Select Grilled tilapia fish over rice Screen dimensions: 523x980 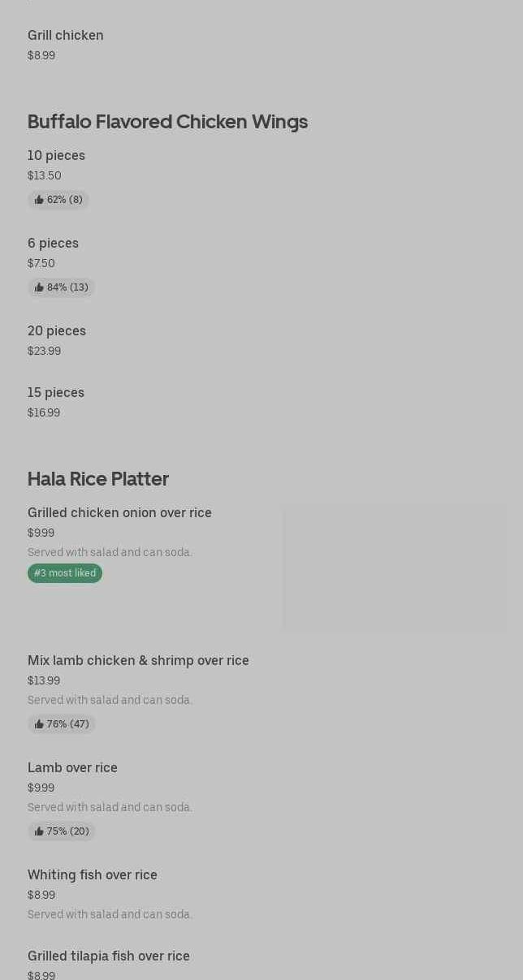109,956
